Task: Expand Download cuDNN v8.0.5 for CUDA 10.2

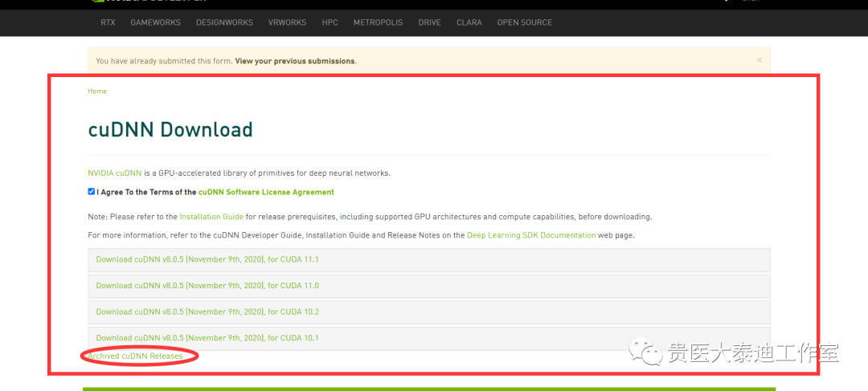Action: 429,312
